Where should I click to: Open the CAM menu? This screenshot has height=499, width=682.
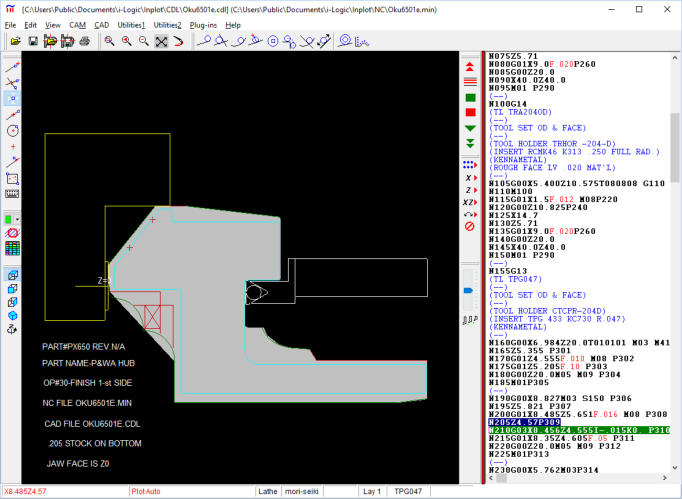pyautogui.click(x=77, y=24)
